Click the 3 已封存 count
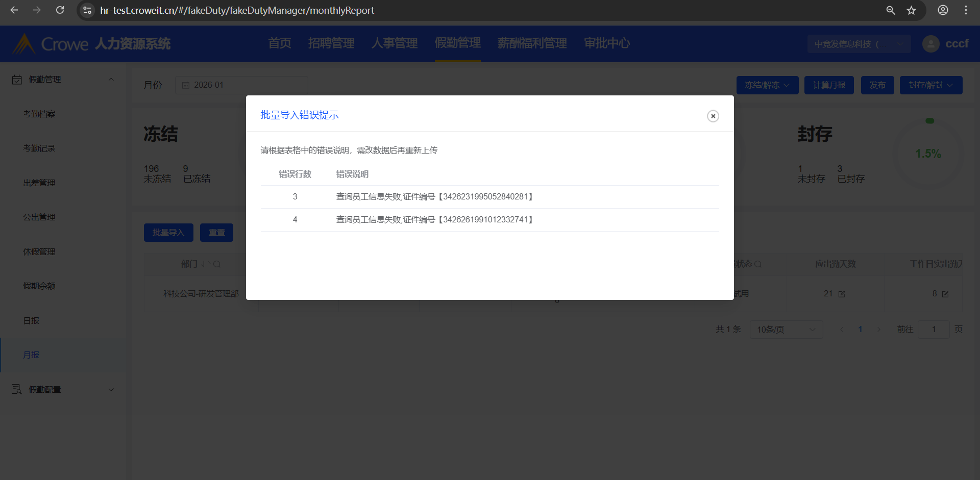The image size is (980, 480). pyautogui.click(x=851, y=174)
